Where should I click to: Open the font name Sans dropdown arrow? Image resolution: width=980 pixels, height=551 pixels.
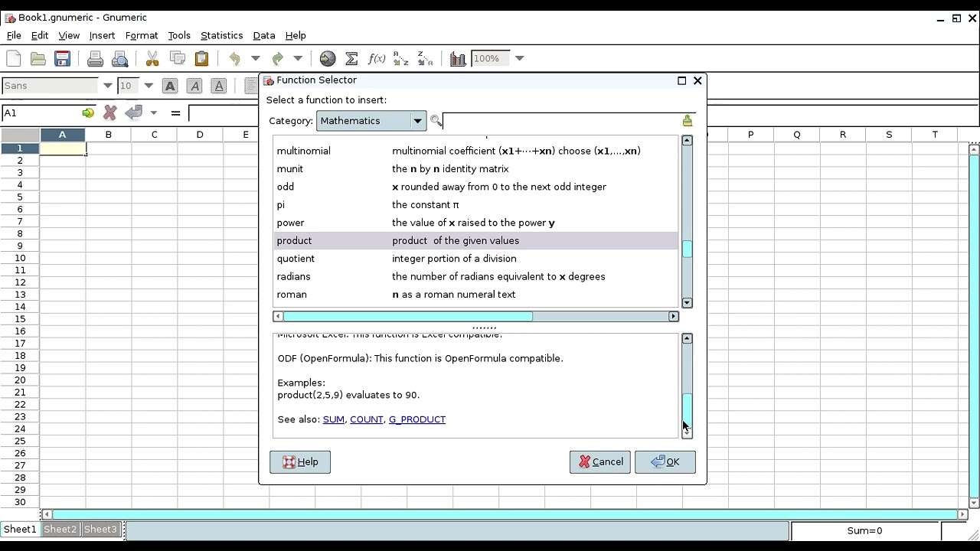tap(107, 86)
